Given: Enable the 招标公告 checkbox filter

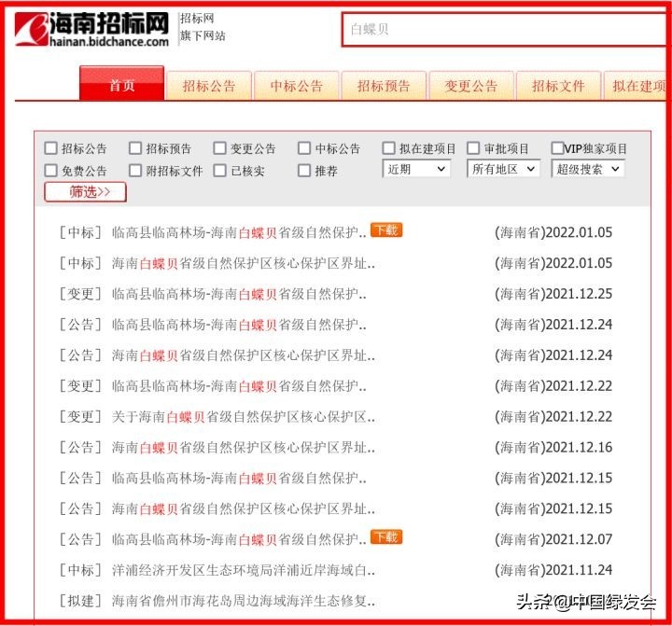Looking at the screenshot, I should [x=51, y=148].
